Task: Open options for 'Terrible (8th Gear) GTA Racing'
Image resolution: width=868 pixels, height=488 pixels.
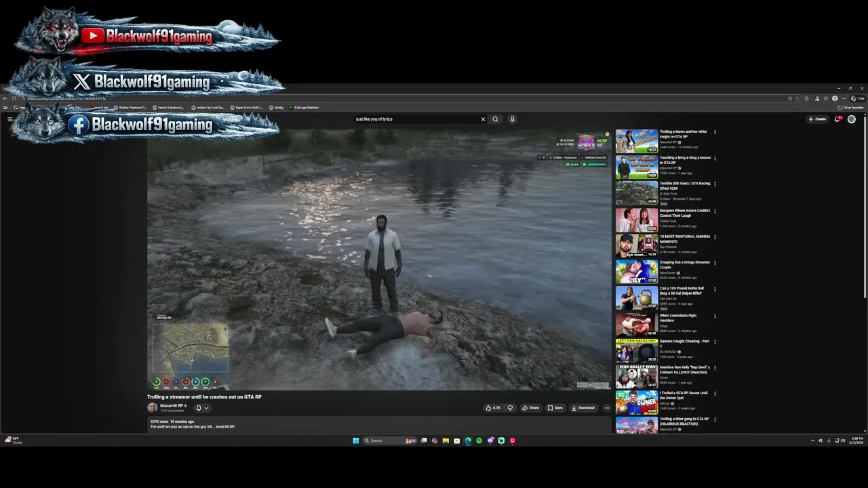Action: point(715,184)
